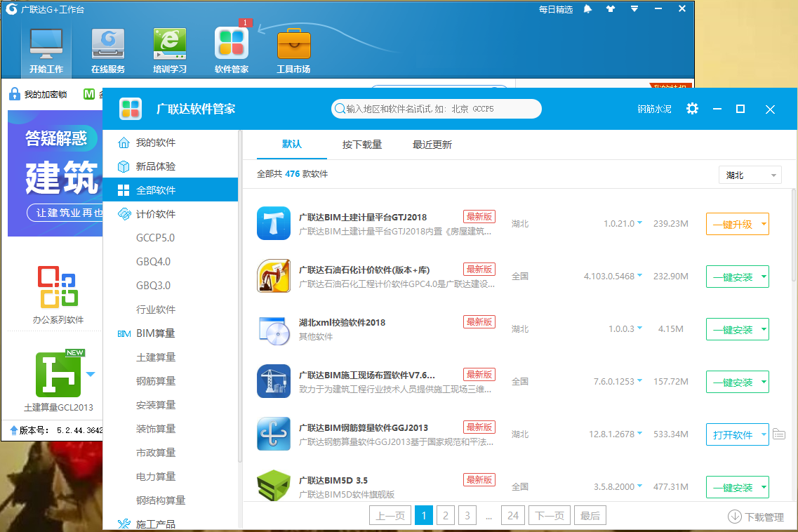Go to page 2 in pagination
Image resolution: width=798 pixels, height=532 pixels.
pyautogui.click(x=445, y=516)
